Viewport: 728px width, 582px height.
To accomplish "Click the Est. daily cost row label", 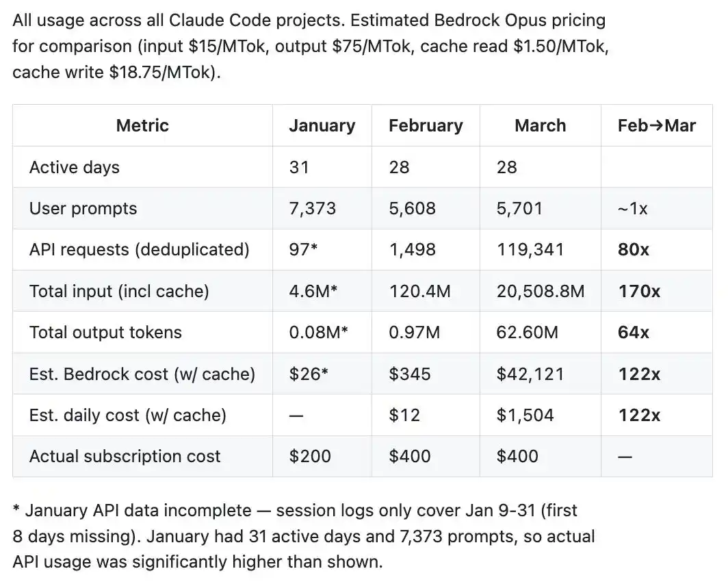I will [128, 415].
